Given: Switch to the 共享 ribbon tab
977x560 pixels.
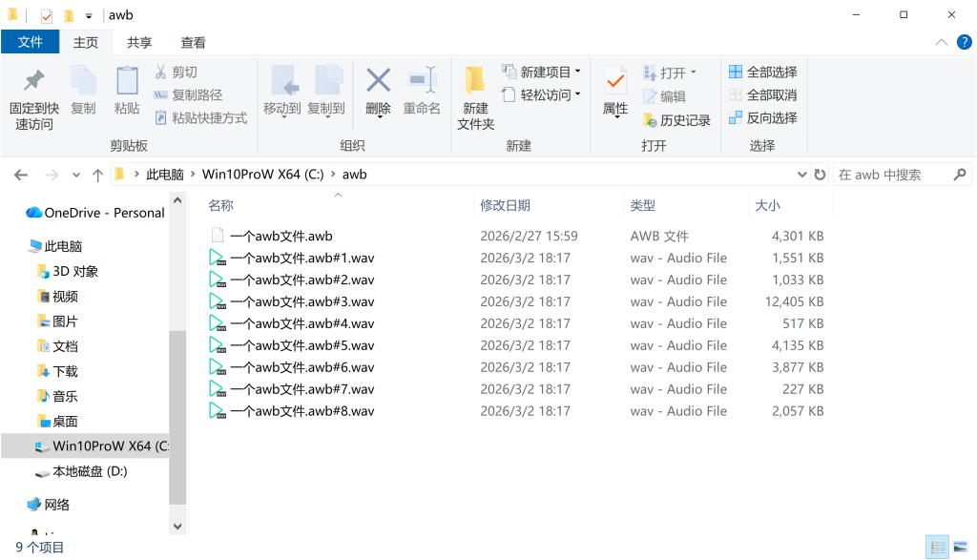Looking at the screenshot, I should 139,43.
